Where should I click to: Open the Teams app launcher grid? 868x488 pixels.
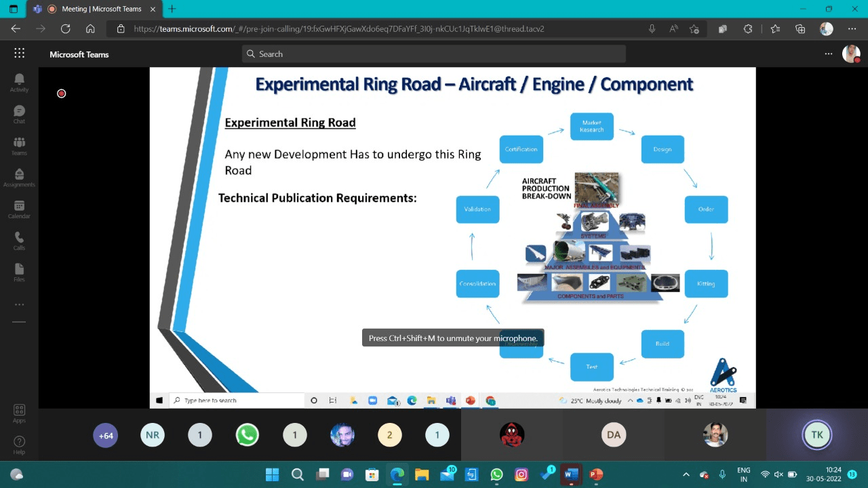19,54
